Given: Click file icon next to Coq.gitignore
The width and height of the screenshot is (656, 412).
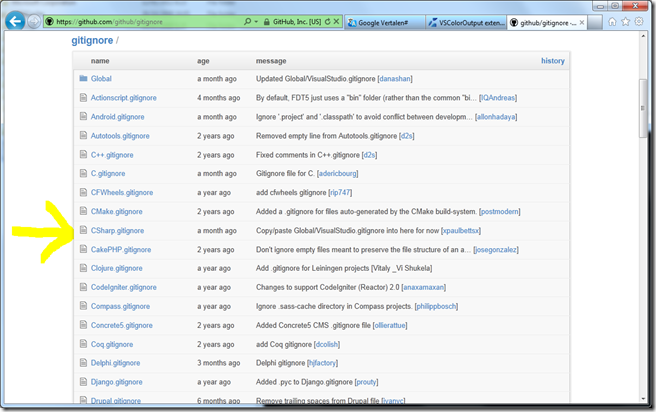Looking at the screenshot, I should [83, 344].
